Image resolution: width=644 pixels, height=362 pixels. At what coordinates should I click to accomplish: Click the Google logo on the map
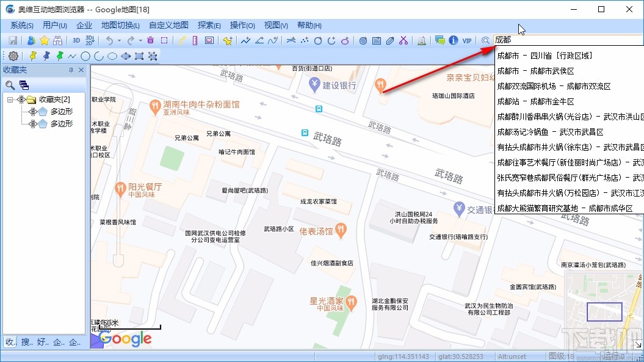(x=126, y=339)
